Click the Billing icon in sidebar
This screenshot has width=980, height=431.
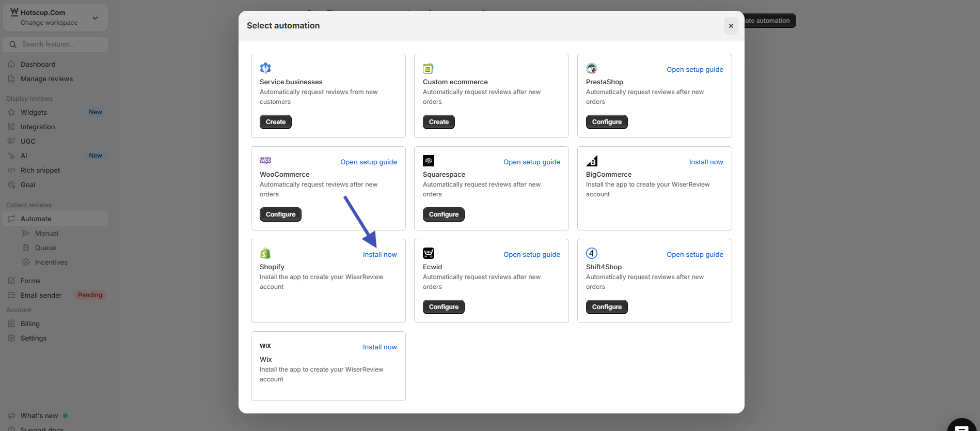pos(11,324)
